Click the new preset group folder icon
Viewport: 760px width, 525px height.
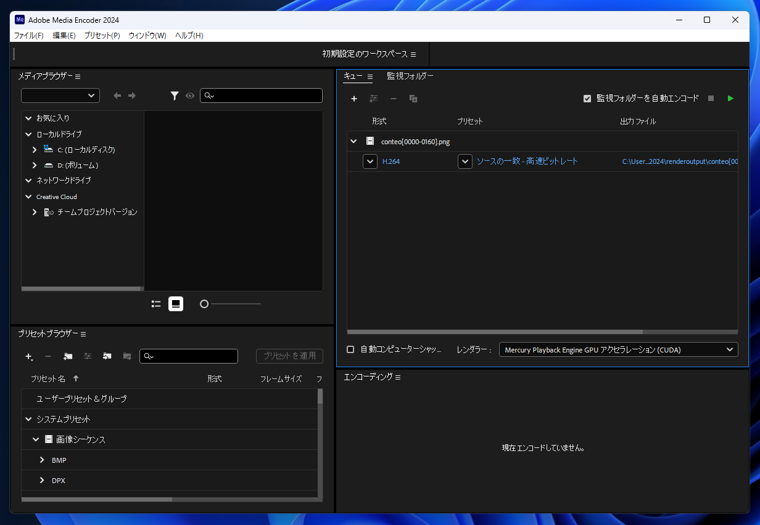click(x=68, y=356)
